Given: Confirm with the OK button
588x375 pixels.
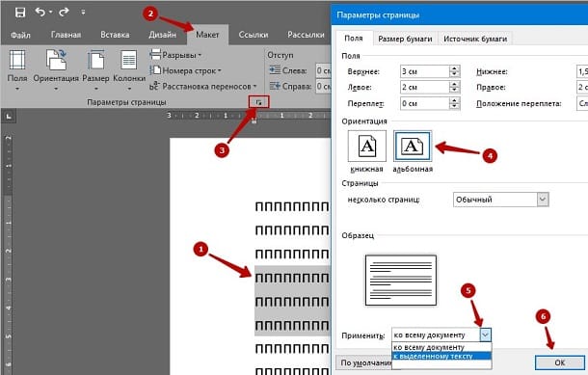Looking at the screenshot, I should (560, 362).
